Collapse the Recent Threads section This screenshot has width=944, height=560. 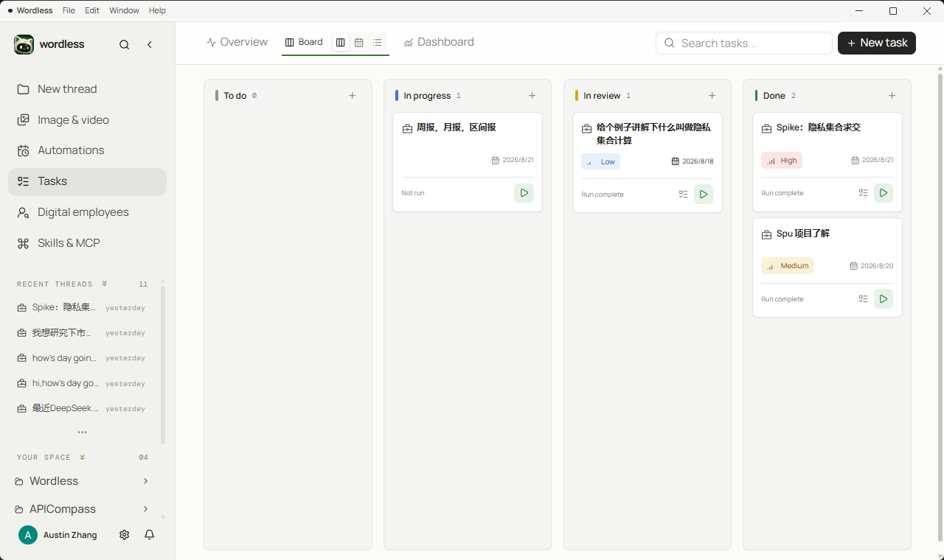(105, 284)
